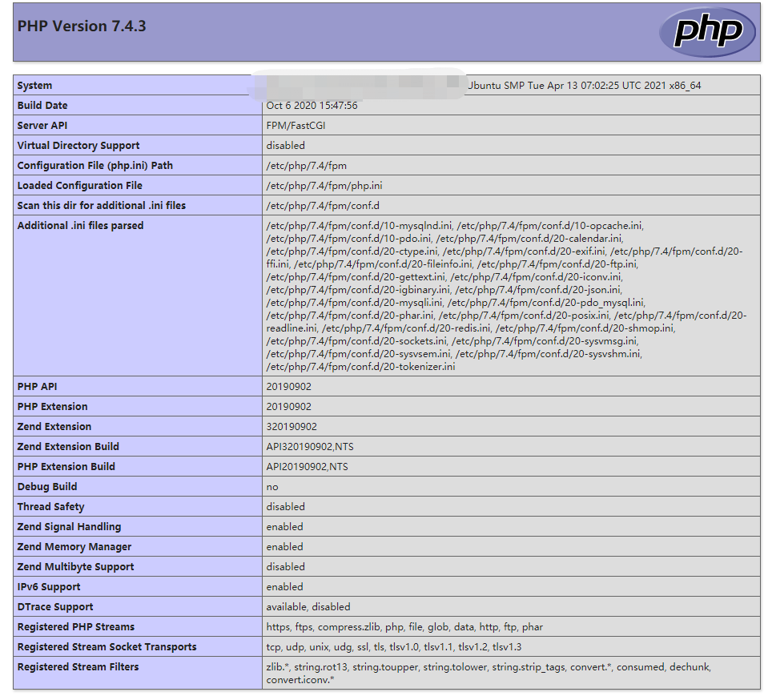Screen dimensions: 768x700
Task: Select the /etc/php/7.4/fpm/conf.d value
Action: tap(323, 206)
